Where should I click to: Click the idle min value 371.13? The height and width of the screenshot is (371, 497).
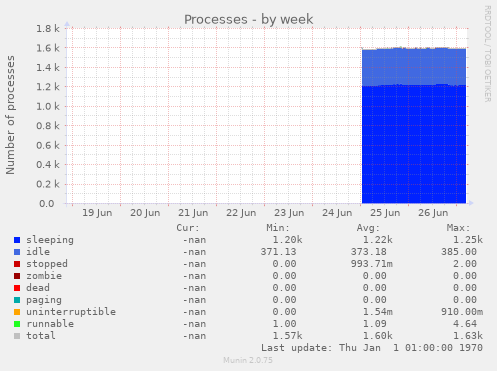pos(278,252)
